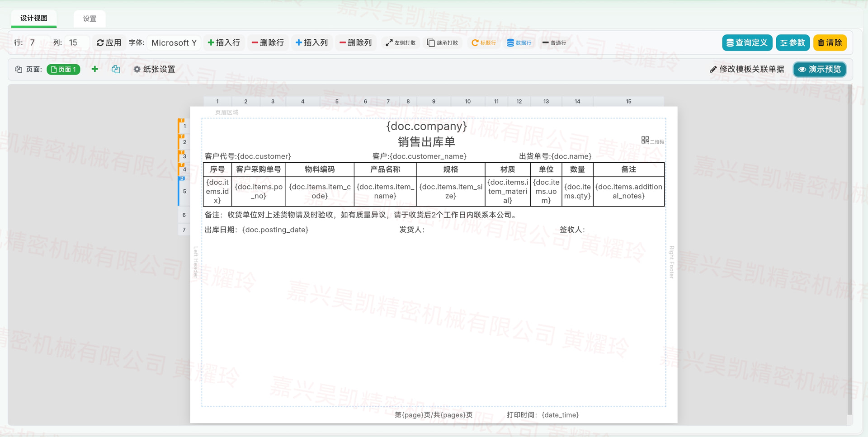The image size is (868, 437).
Task: Add a new page with green plus
Action: click(94, 69)
